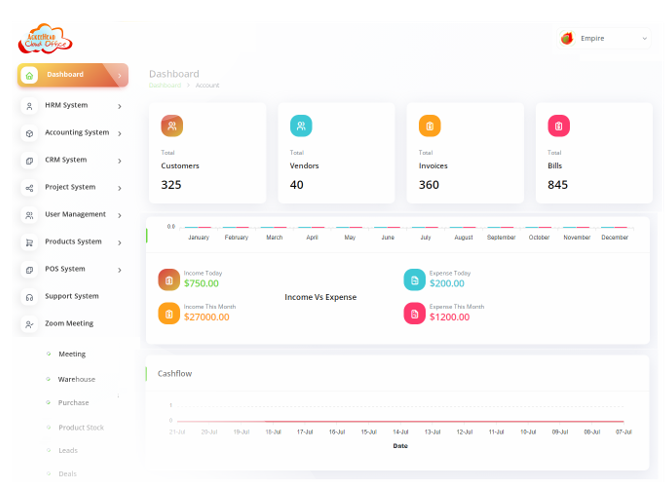Click the Expense Today icon
This screenshot has height=482, width=671.
point(415,280)
